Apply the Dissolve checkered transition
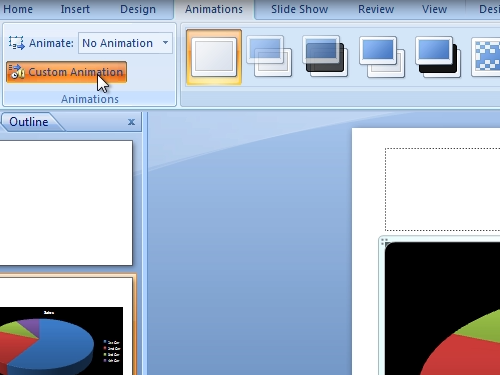 pos(486,57)
